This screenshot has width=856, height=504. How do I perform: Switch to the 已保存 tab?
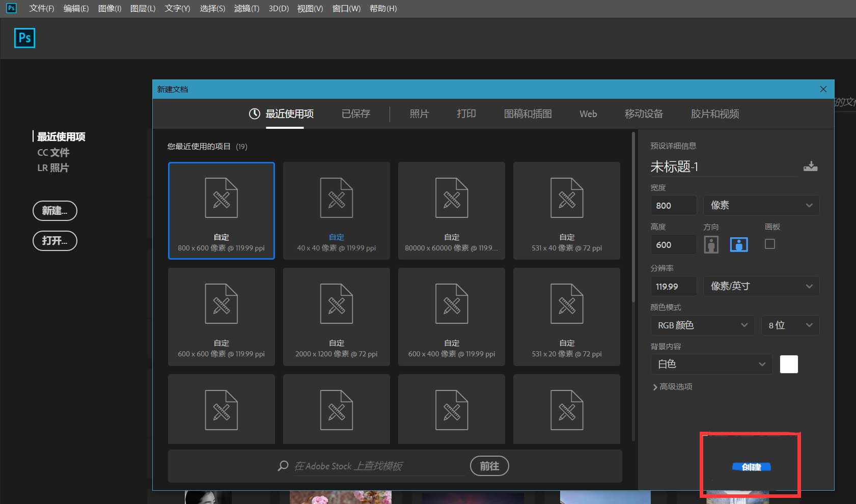[356, 114]
